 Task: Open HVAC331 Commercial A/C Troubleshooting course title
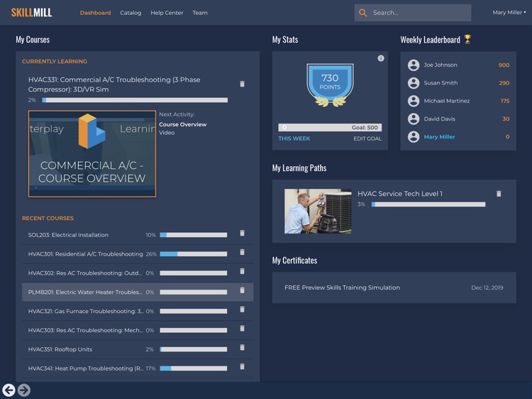[x=114, y=84]
